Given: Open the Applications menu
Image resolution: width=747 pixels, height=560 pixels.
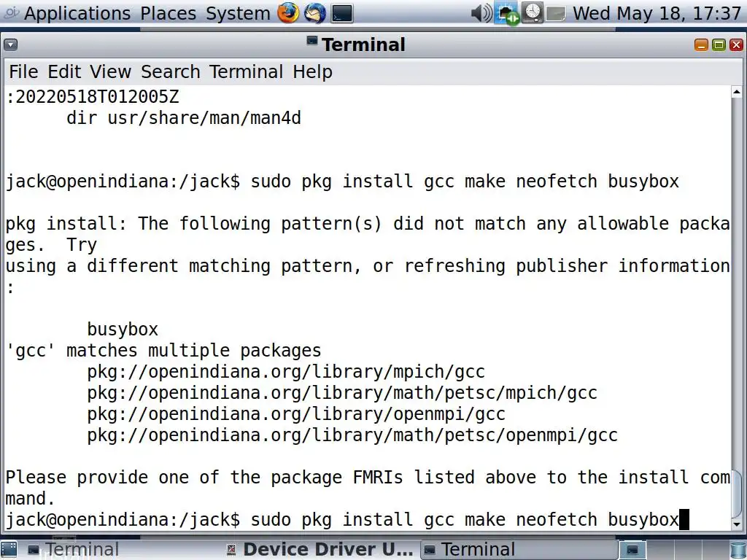Looking at the screenshot, I should click(77, 13).
